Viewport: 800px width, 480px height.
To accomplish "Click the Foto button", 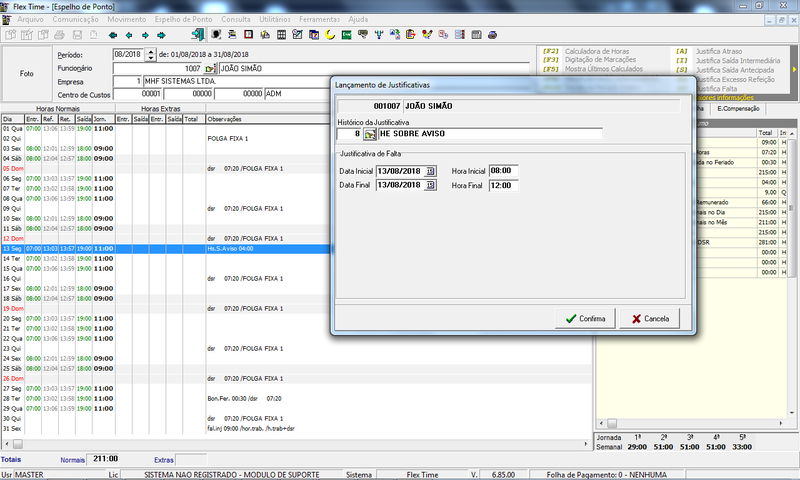I will [27, 74].
